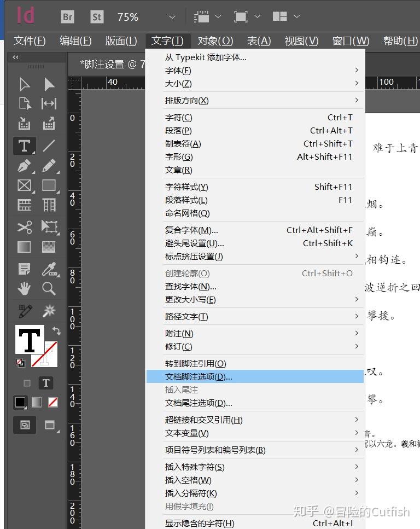Choose 段落样式(L) menu entry
The height and width of the screenshot is (529, 420).
(256, 200)
